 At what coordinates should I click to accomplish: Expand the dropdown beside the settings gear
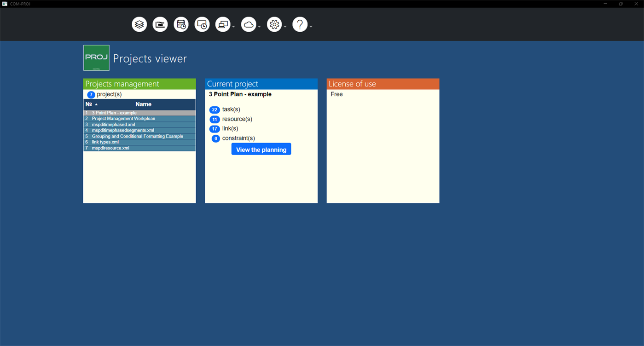[284, 26]
